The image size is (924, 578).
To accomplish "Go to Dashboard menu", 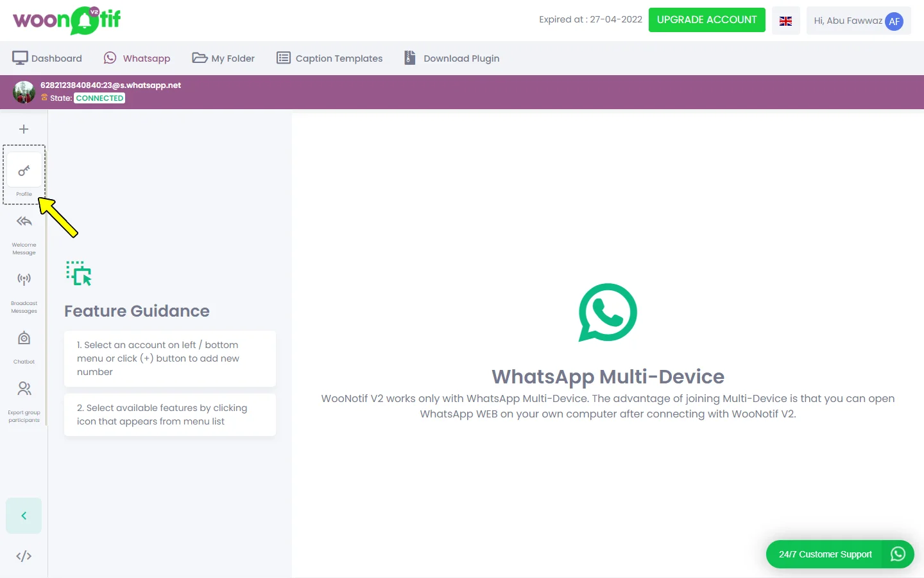I will [47, 58].
